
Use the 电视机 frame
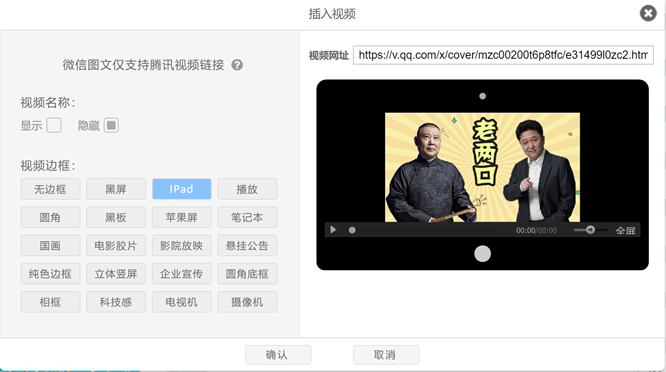(x=181, y=302)
